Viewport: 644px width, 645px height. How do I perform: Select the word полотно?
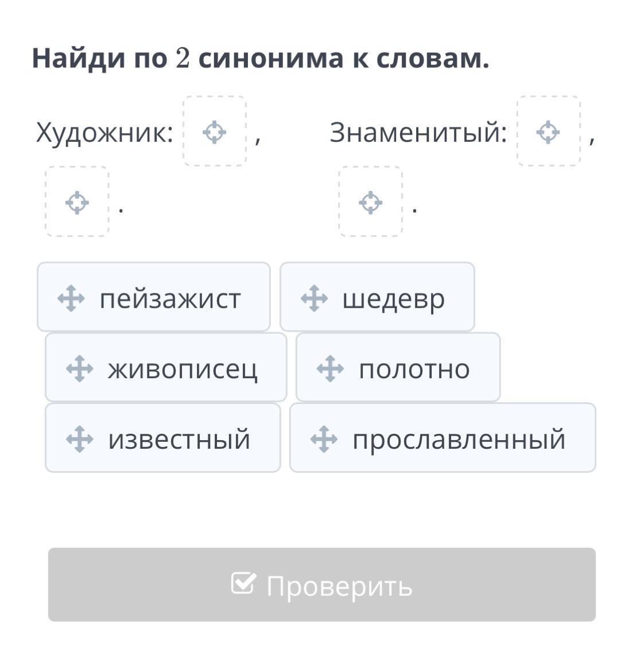click(x=414, y=369)
